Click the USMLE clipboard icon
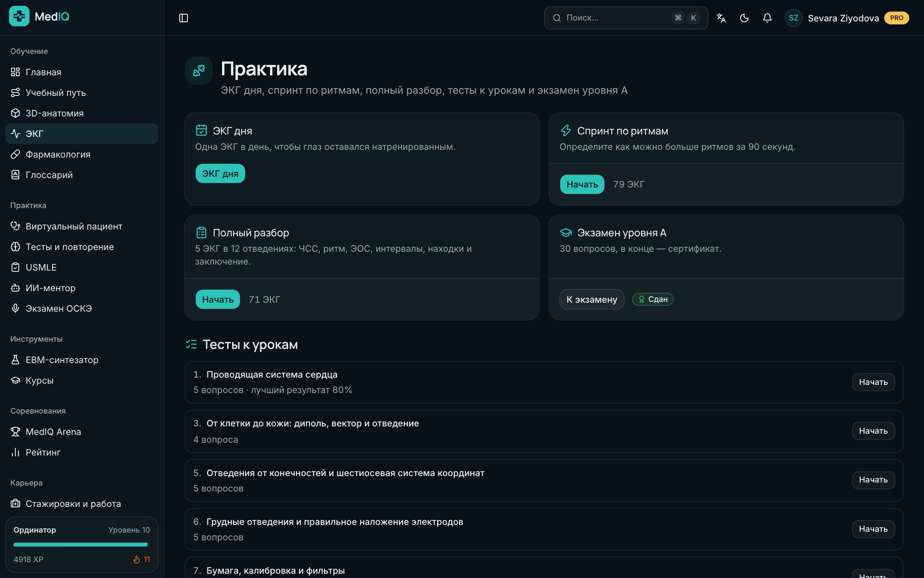This screenshot has height=578, width=924. coord(15,267)
